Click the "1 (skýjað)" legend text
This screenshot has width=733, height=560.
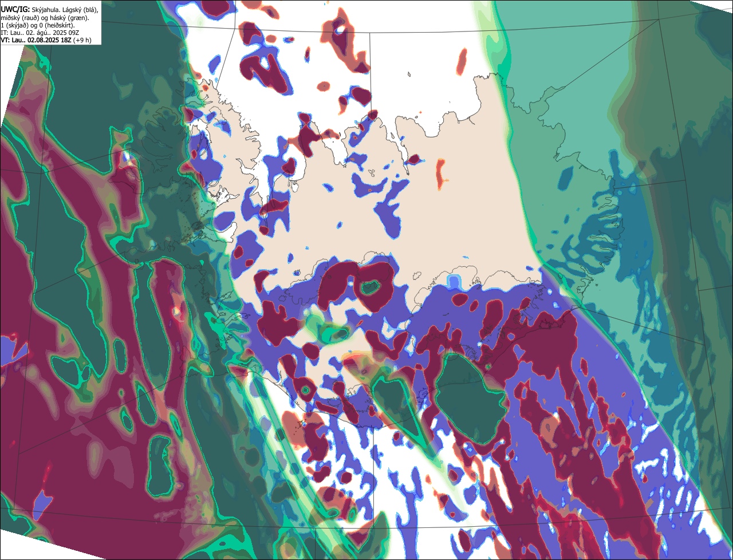[x=15, y=26]
